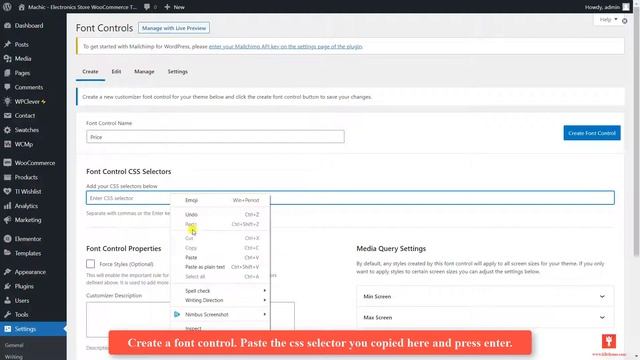Click the Plugins icon in sidebar
This screenshot has width=640, height=360.
[x=7, y=286]
